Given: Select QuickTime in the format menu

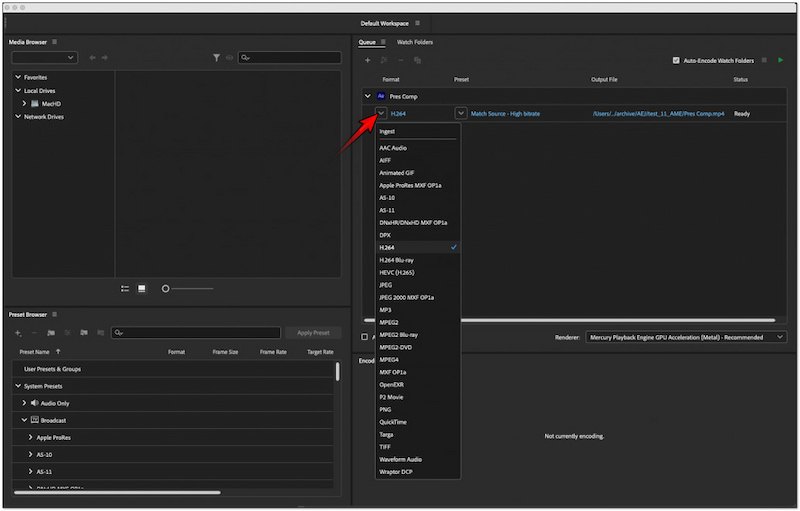Looking at the screenshot, I should [393, 422].
